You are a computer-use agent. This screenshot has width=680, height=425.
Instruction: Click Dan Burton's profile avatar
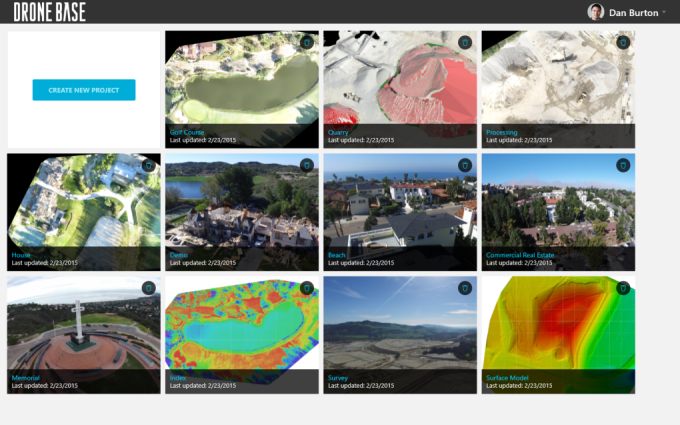[595, 12]
